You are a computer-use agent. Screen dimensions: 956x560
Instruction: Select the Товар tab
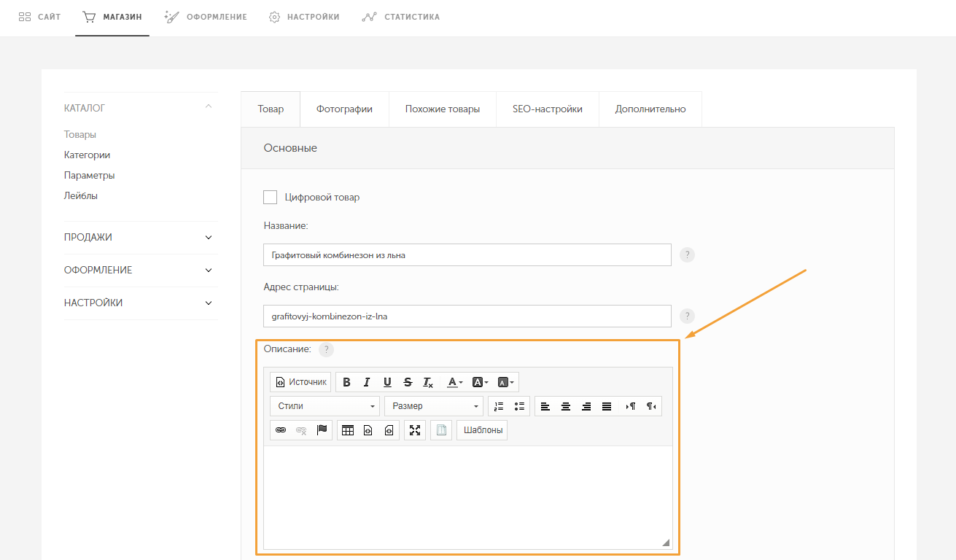[271, 109]
